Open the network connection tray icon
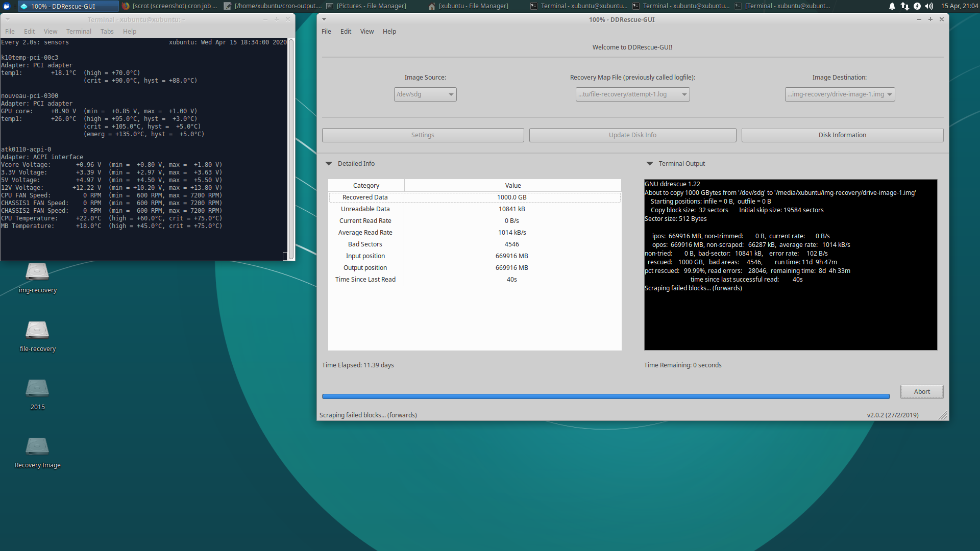 click(x=904, y=6)
